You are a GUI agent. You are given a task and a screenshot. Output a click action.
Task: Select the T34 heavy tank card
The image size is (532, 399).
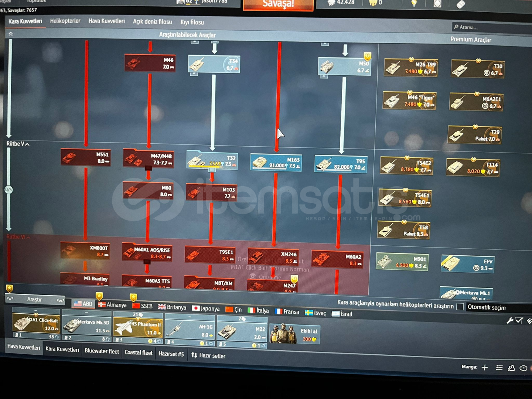(214, 64)
